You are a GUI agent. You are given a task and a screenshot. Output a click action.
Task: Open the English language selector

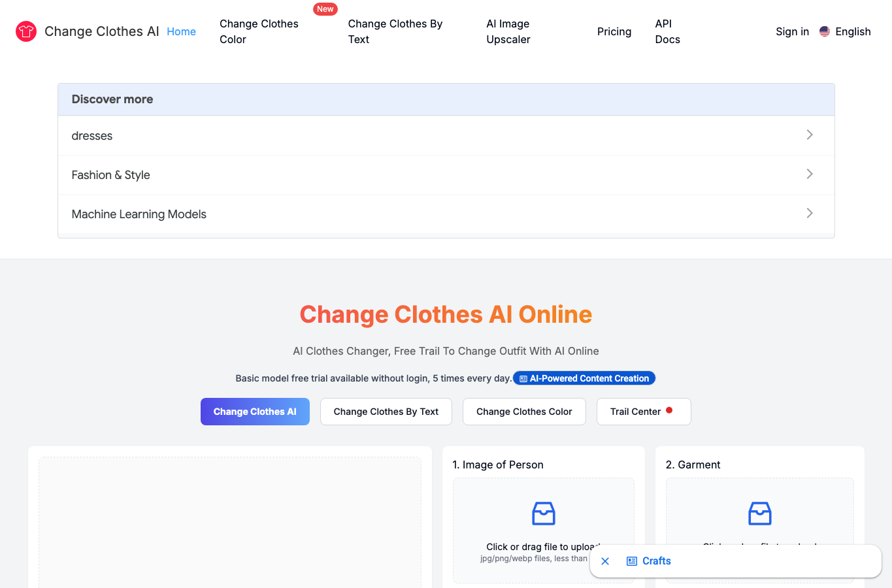(845, 31)
